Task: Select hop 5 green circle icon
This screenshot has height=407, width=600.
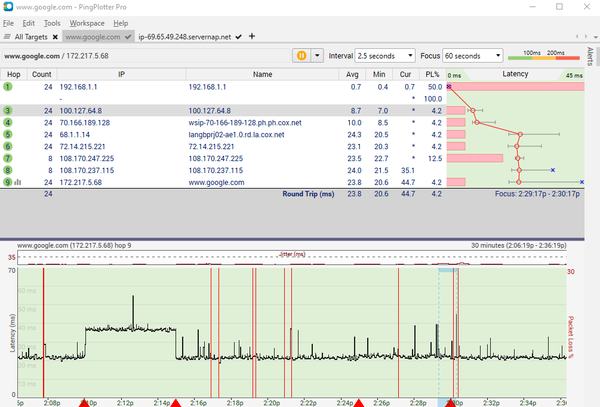Action: click(x=8, y=134)
